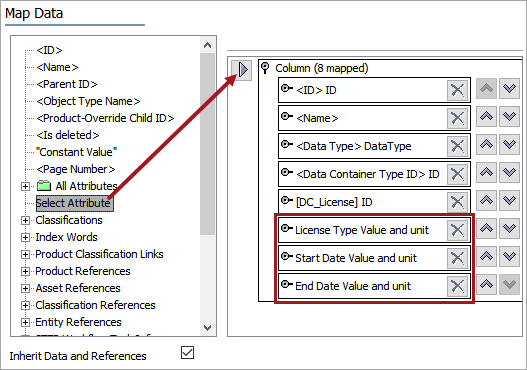Remove the <ID> ID mapping
The height and width of the screenshot is (370, 527).
point(457,90)
